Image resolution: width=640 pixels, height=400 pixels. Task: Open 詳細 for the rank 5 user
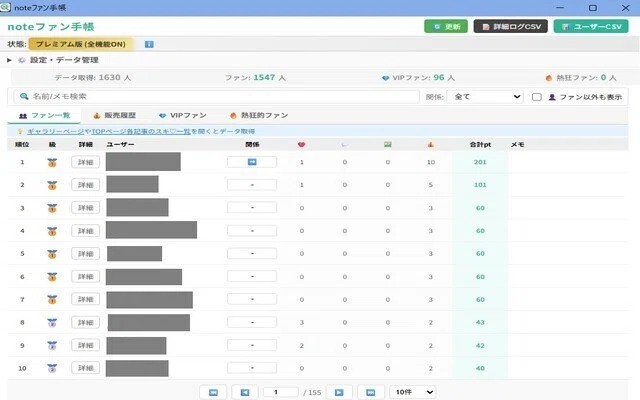[86, 253]
